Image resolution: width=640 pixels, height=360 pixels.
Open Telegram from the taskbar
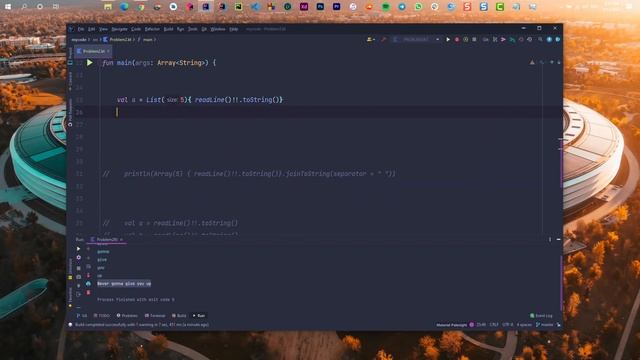coord(402,7)
